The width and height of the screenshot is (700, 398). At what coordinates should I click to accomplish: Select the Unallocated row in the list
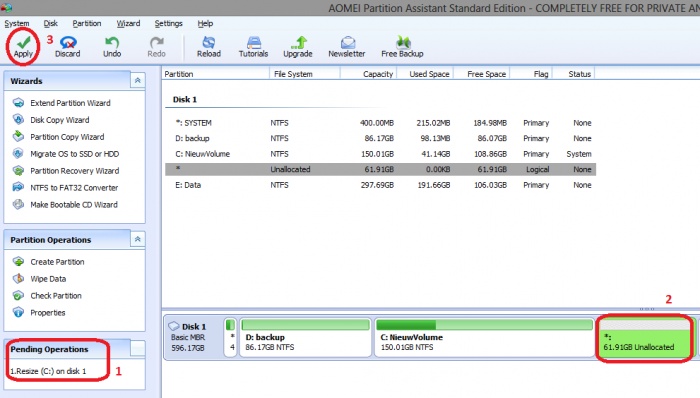(x=380, y=170)
